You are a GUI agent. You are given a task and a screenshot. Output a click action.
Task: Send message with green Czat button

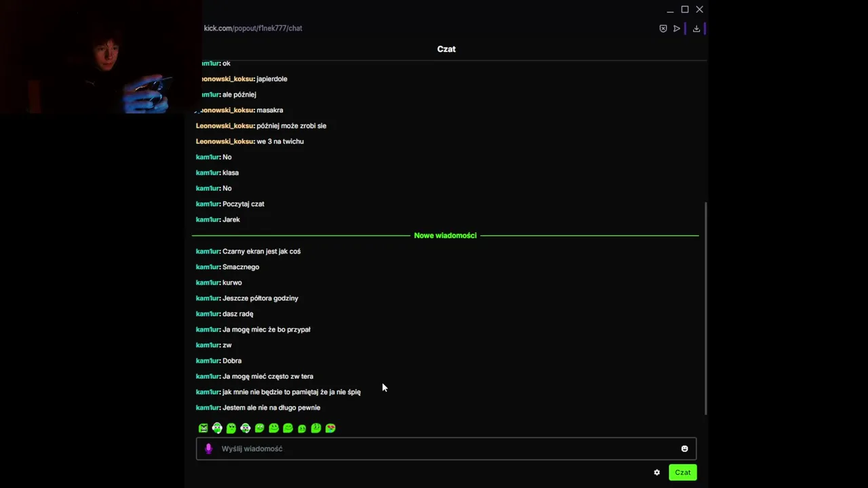(x=683, y=472)
